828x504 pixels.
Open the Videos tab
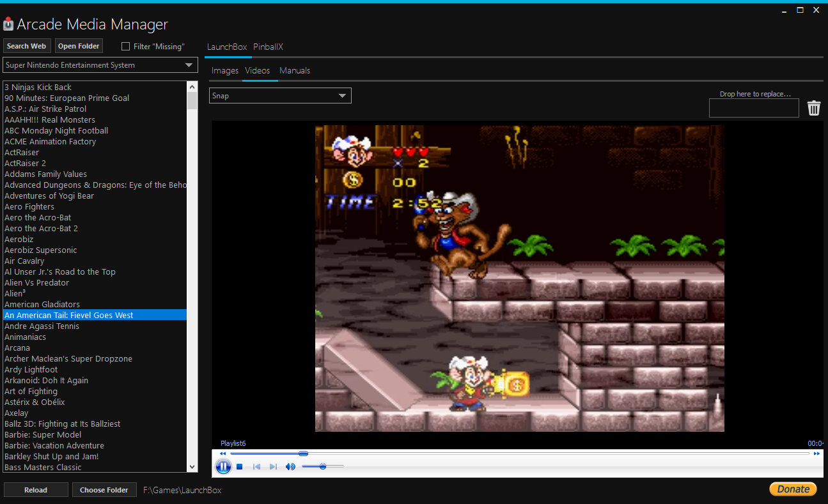(x=258, y=70)
